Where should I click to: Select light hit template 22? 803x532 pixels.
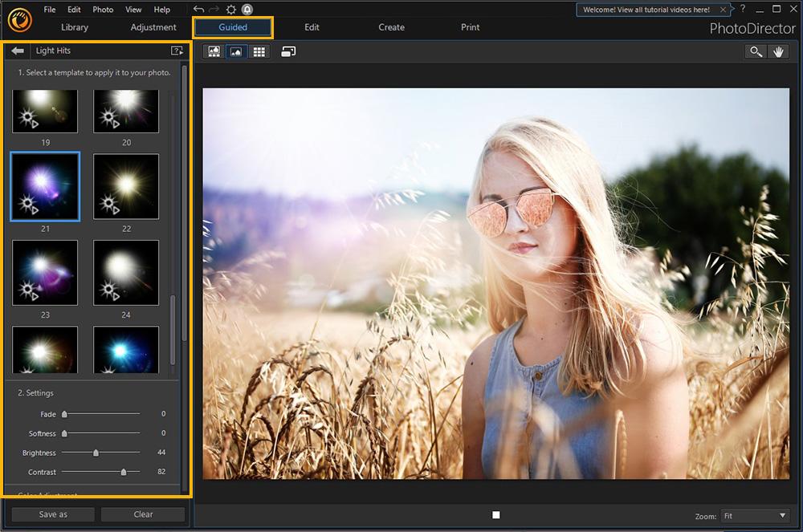(126, 186)
